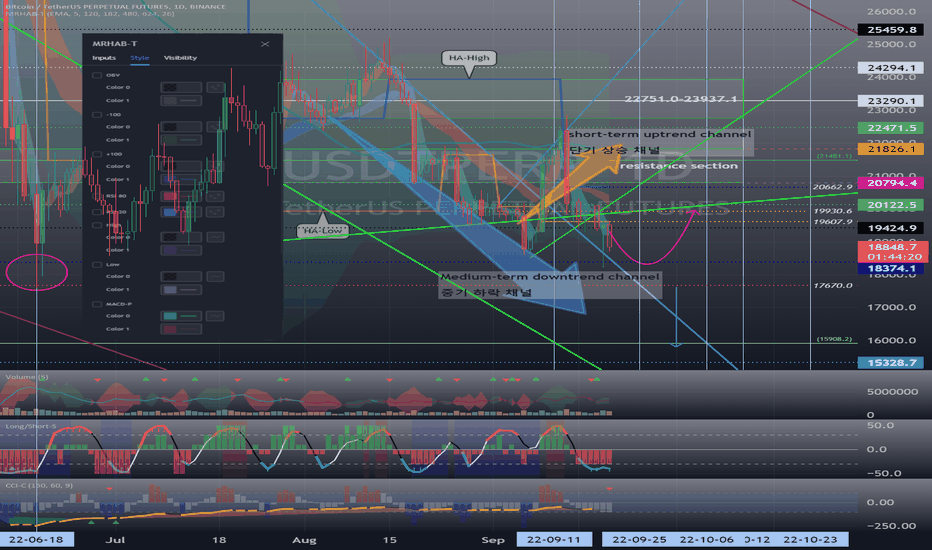Open the Visibility tab
Image resolution: width=932 pixels, height=550 pixels.
pos(180,58)
